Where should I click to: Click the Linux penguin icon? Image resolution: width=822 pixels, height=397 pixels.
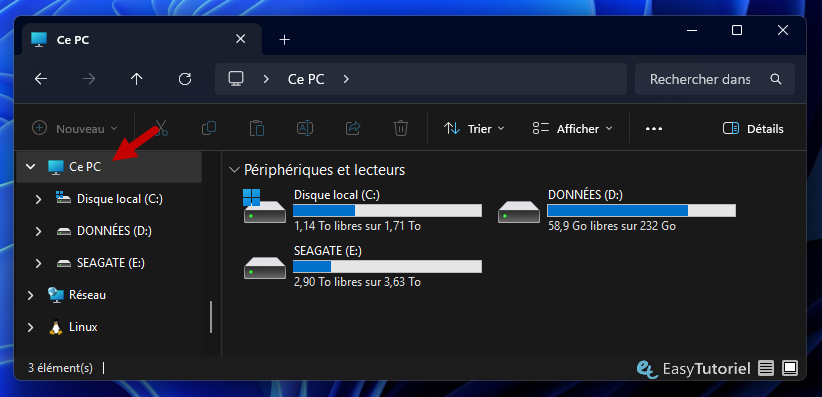(56, 327)
